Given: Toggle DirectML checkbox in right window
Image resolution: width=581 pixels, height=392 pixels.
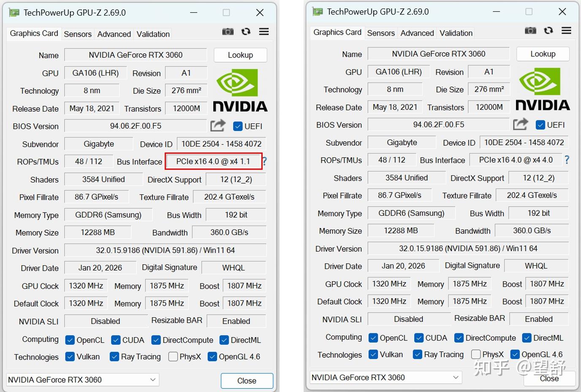Looking at the screenshot, I should pyautogui.click(x=527, y=338).
